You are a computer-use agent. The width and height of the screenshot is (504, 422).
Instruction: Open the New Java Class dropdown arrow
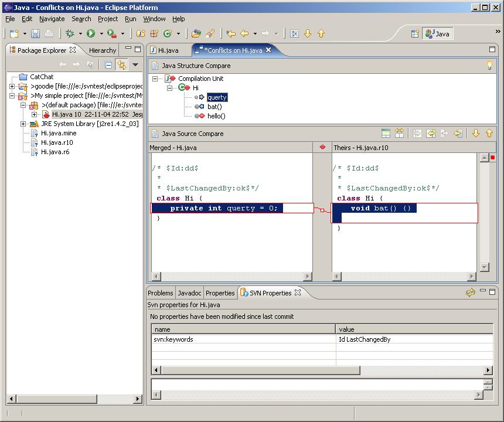tap(178, 33)
